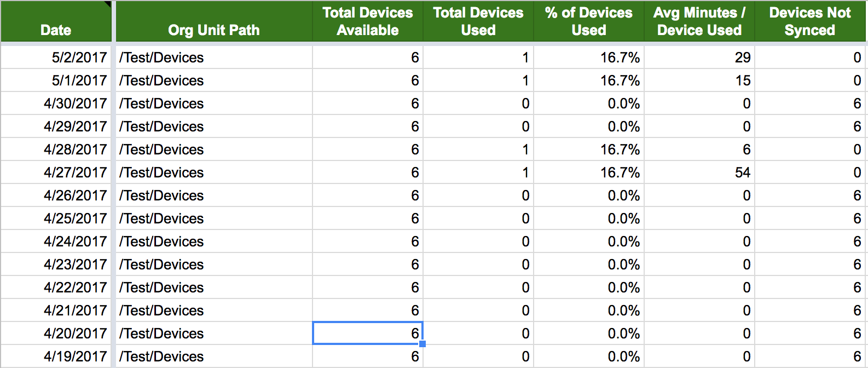Screen dimensions: 868x368
Task: Select the Org Unit Path header cell
Action: click(213, 22)
